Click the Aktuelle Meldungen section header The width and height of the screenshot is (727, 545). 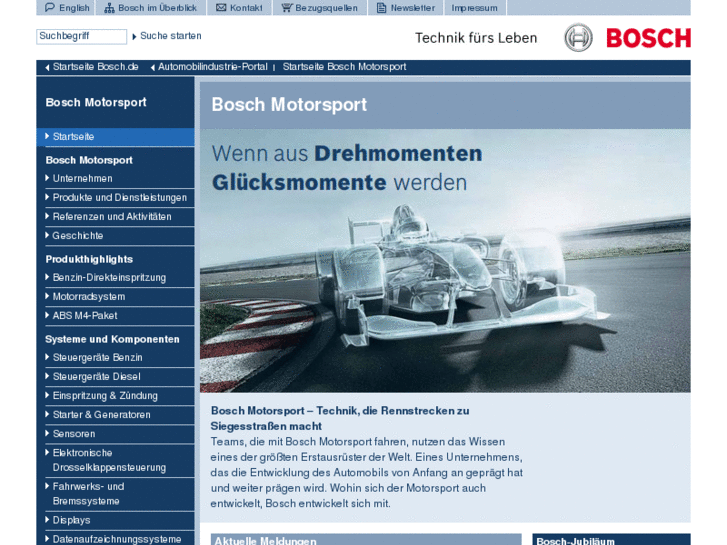pyautogui.click(x=366, y=540)
